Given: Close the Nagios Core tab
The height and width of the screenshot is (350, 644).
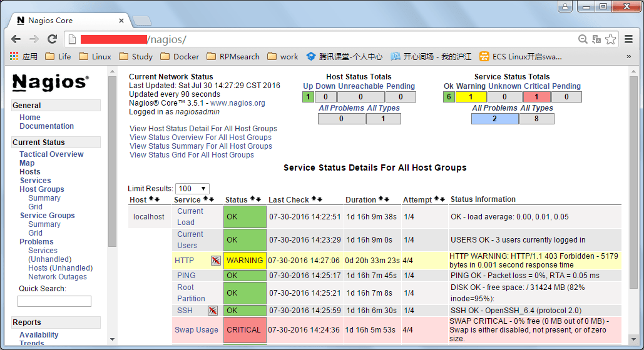Looking at the screenshot, I should tap(121, 21).
